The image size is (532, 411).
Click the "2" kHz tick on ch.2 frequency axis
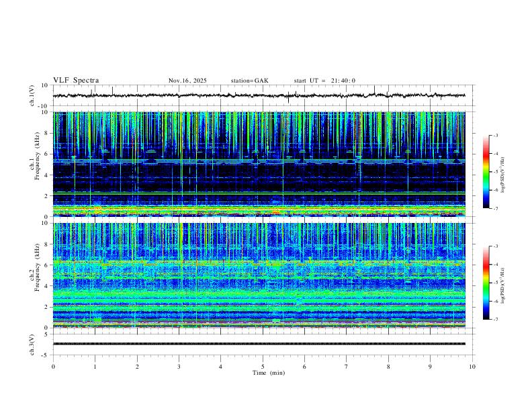click(x=47, y=307)
